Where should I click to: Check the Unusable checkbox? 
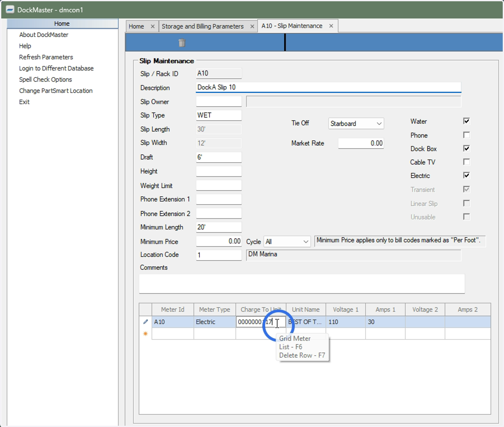tap(466, 216)
